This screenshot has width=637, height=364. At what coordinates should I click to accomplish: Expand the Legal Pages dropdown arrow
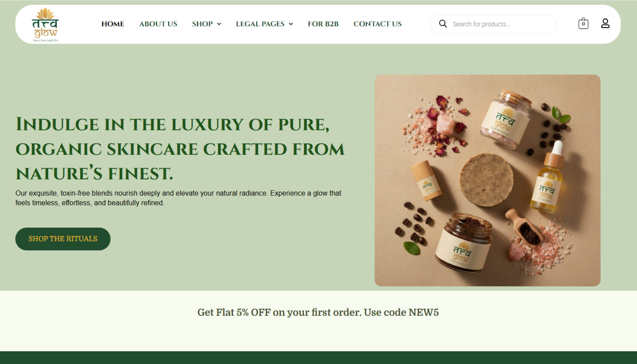pos(291,24)
